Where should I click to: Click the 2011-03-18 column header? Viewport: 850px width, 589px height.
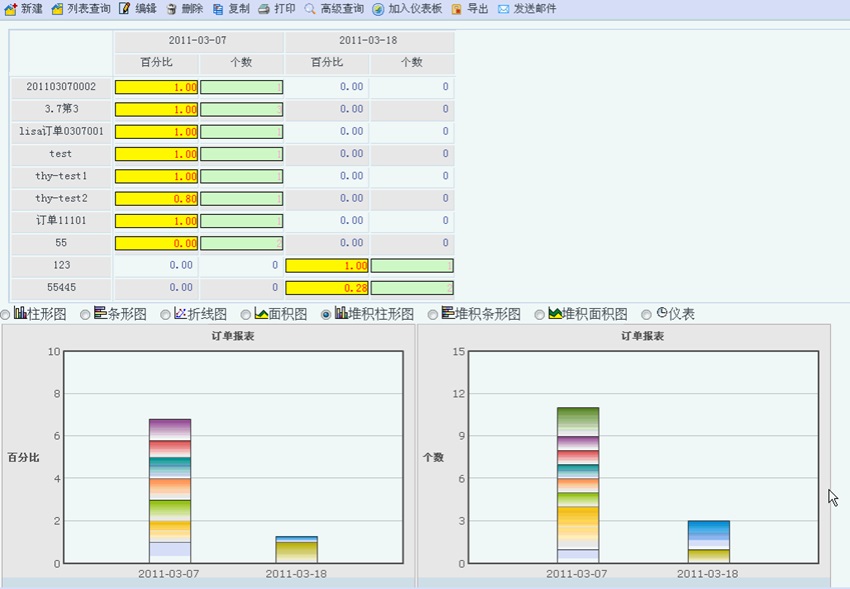pos(368,41)
